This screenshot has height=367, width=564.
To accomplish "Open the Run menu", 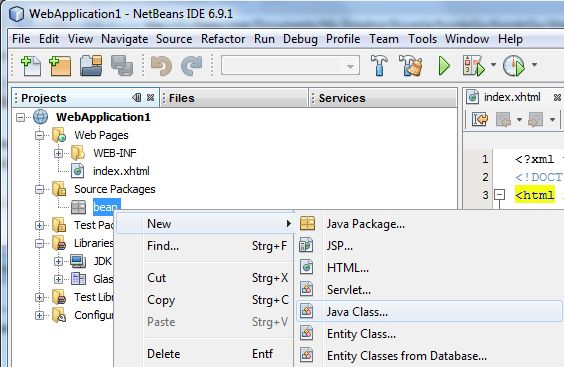I will [264, 39].
